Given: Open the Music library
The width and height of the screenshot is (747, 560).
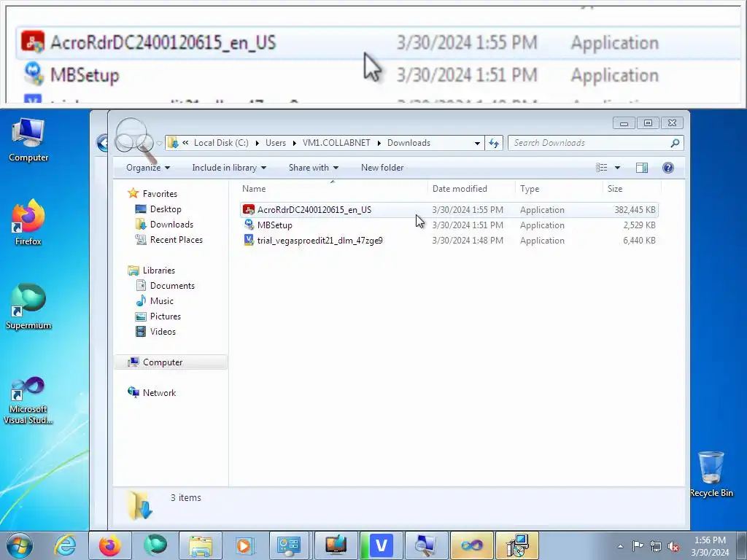Looking at the screenshot, I should (155, 301).
